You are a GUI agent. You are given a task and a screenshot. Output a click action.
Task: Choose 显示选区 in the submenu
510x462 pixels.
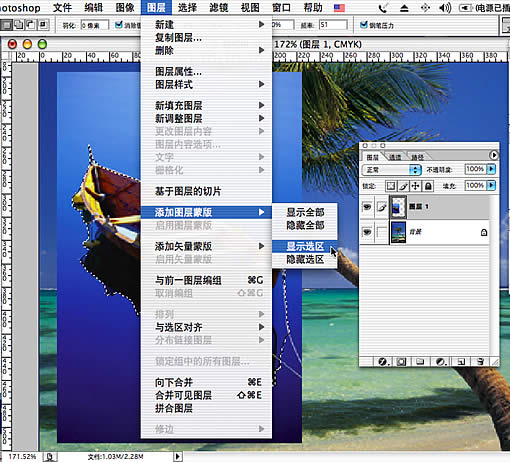(305, 246)
